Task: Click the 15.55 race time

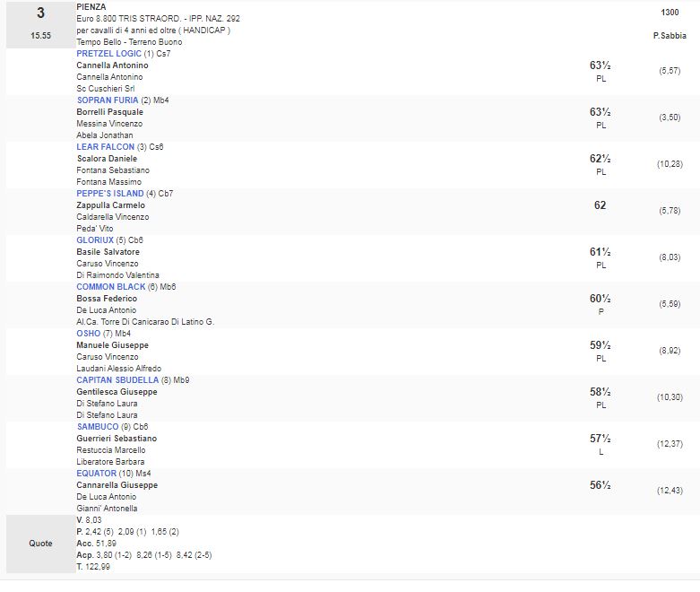Action: point(39,36)
